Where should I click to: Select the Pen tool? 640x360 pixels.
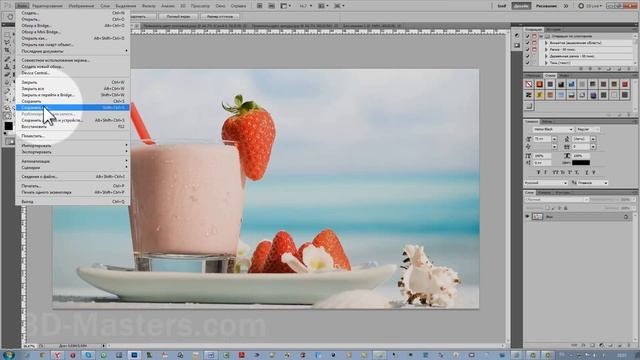coord(7,91)
